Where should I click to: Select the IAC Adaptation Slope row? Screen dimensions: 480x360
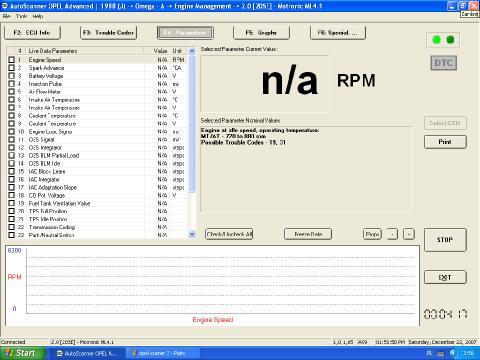tap(97, 187)
